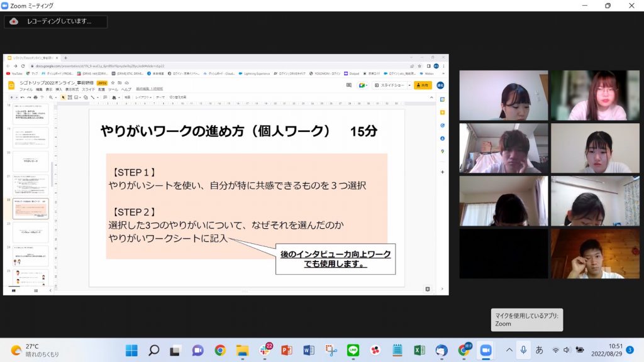Open comment history in Slides header
This screenshot has width=644, height=362.
click(348, 85)
